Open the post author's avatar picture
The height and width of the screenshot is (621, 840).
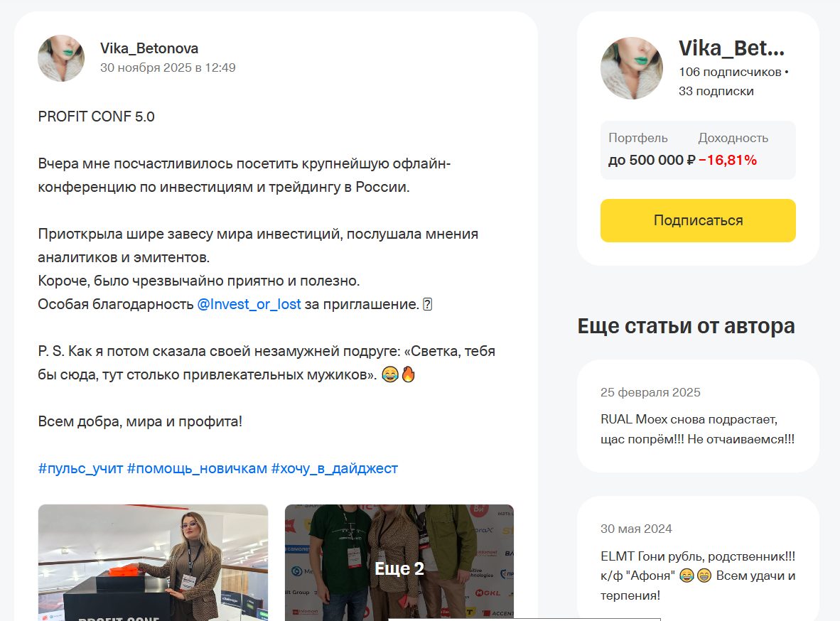pos(61,58)
